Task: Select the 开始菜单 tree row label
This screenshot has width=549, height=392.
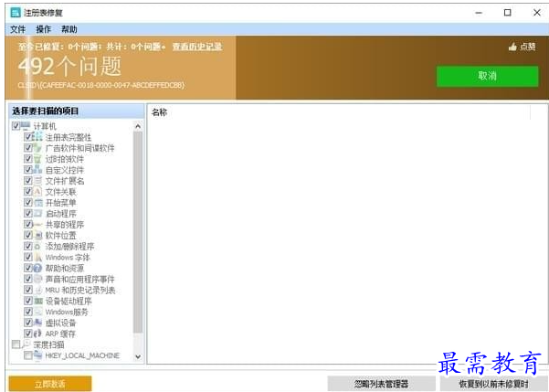Action: coord(60,203)
